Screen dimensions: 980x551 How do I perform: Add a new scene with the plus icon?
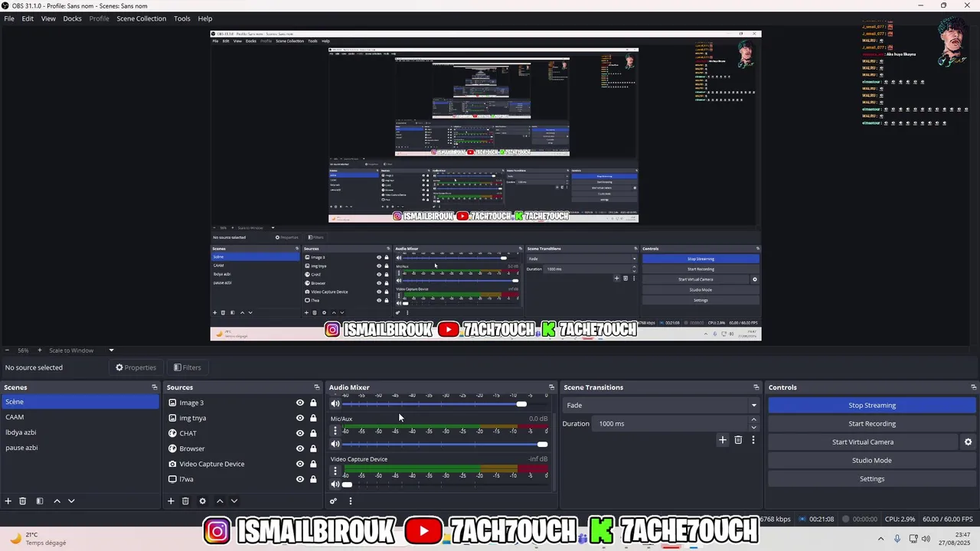pos(8,501)
